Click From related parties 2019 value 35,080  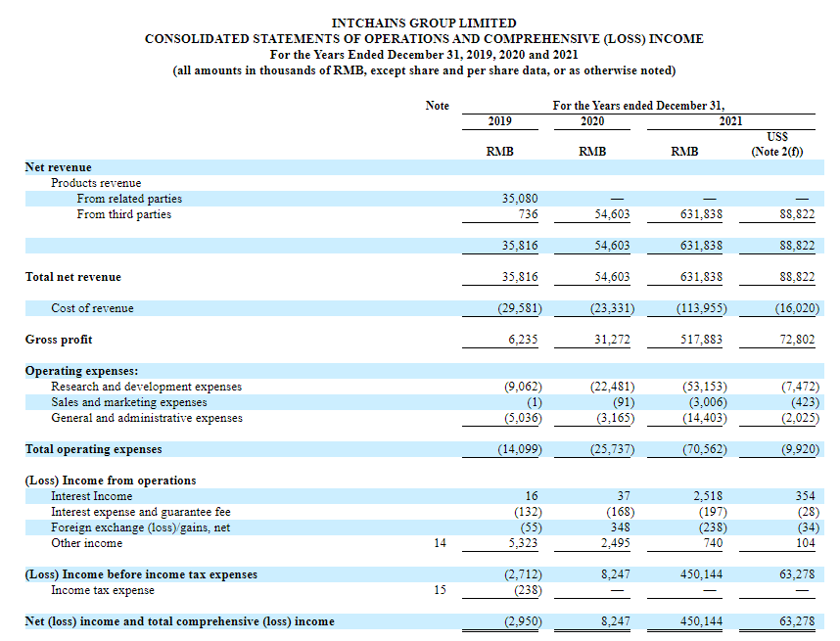[x=520, y=198]
